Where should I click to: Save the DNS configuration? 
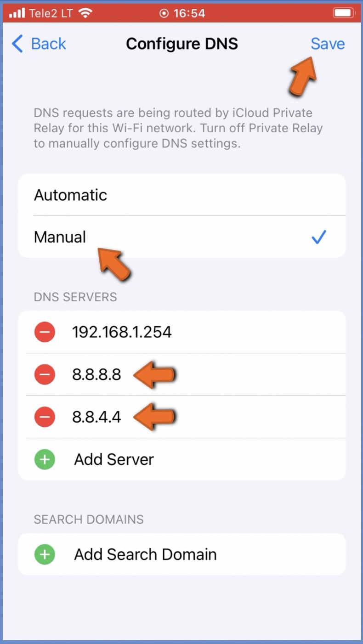click(x=328, y=44)
